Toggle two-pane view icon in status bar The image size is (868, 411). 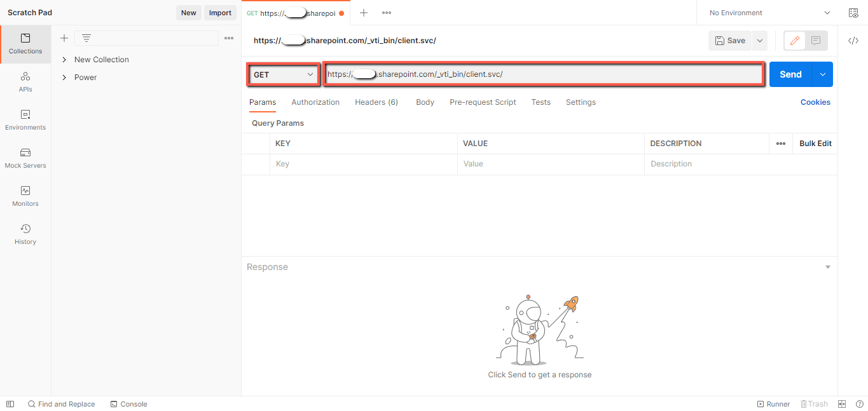tap(842, 404)
